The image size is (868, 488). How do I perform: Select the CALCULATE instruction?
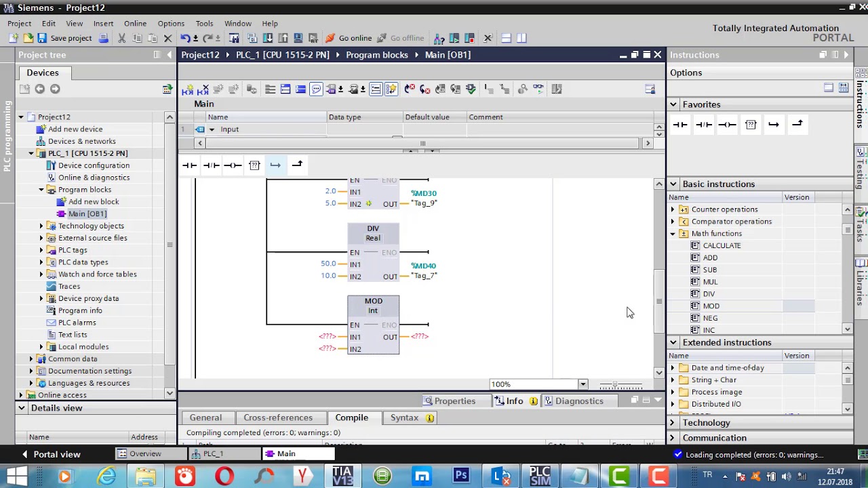click(722, 245)
